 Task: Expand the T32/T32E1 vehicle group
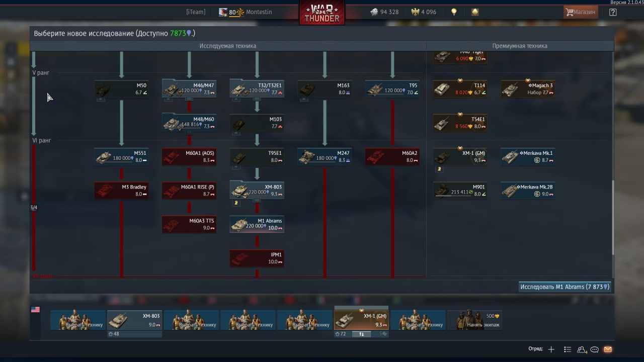click(257, 89)
